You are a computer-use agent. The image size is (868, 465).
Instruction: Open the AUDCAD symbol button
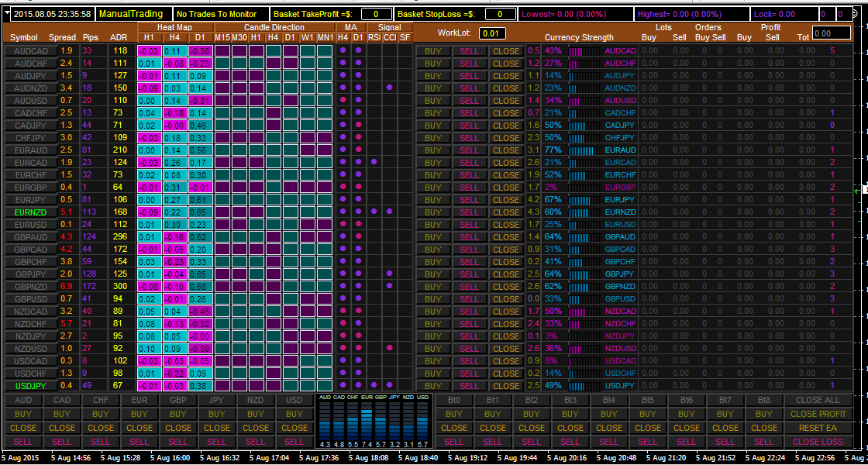(30, 51)
